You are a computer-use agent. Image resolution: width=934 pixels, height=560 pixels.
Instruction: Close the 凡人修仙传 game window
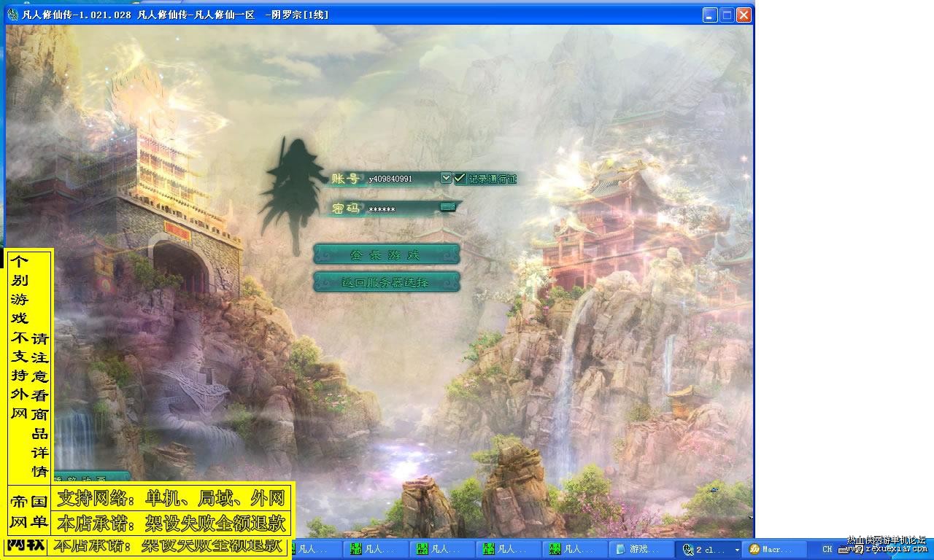[x=744, y=15]
